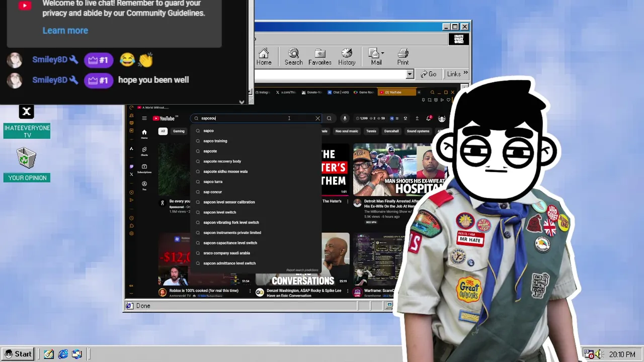Open the IHATEEVERYONE TV desktop icon
The image size is (644, 362).
click(x=27, y=122)
